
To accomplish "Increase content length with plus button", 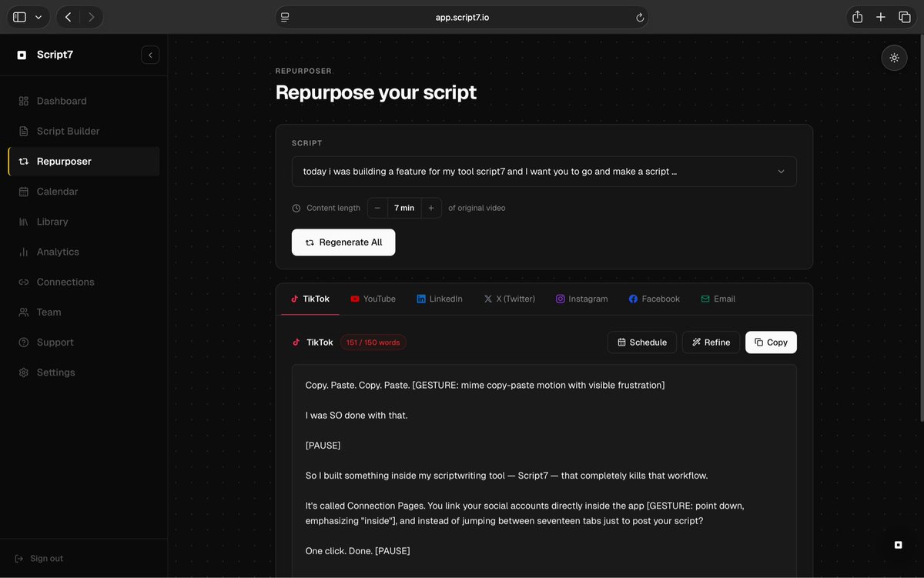I will [431, 208].
